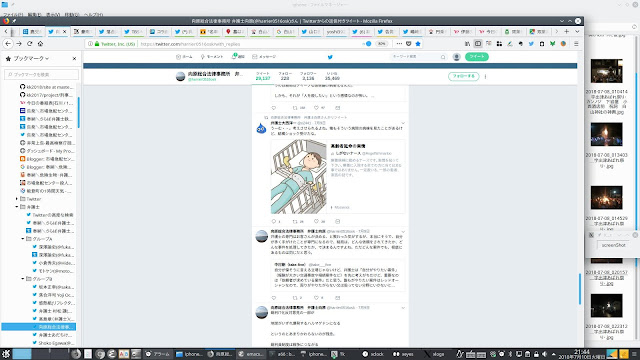Show all tabs dropdown arrow
640x360 pixels.
coord(577,31)
